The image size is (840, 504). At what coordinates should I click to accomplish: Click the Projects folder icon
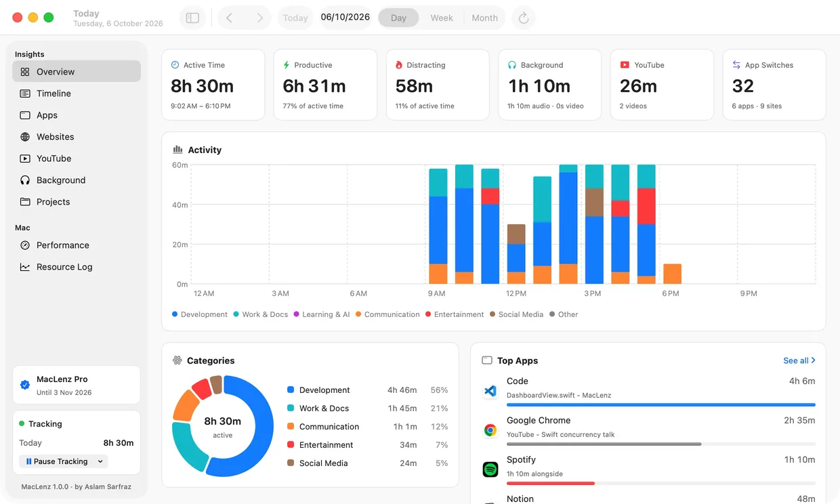[x=25, y=202]
